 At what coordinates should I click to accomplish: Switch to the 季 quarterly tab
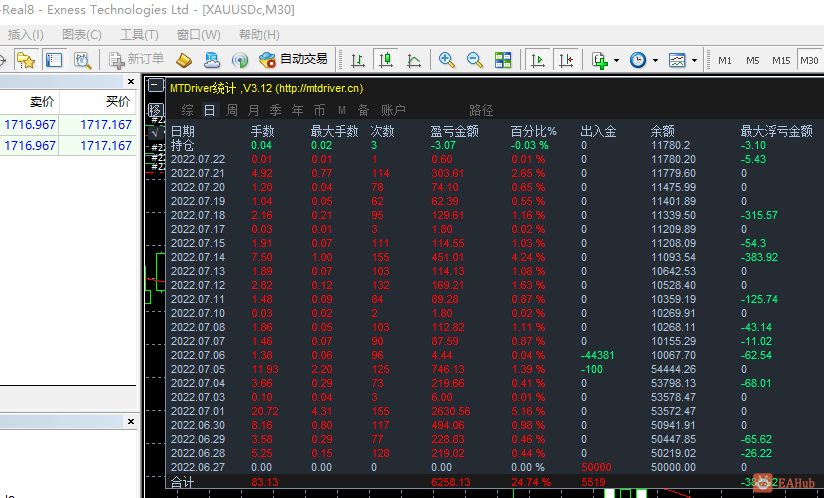(275, 110)
